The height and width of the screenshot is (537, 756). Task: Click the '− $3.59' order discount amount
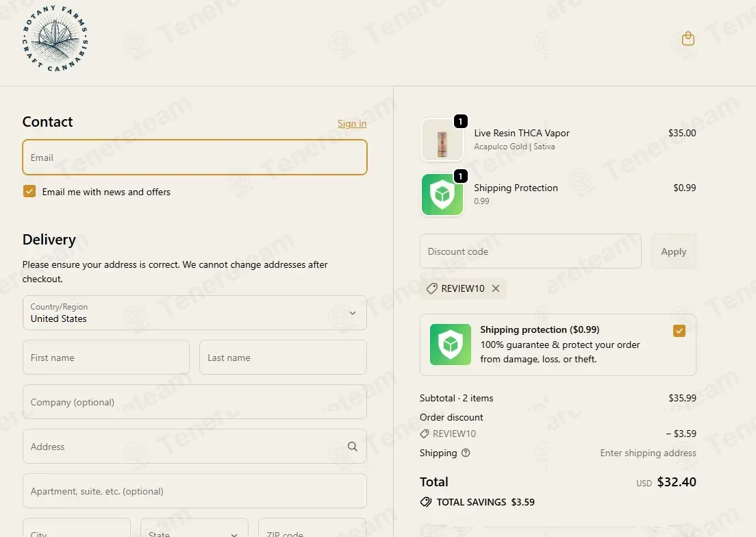[x=681, y=434]
